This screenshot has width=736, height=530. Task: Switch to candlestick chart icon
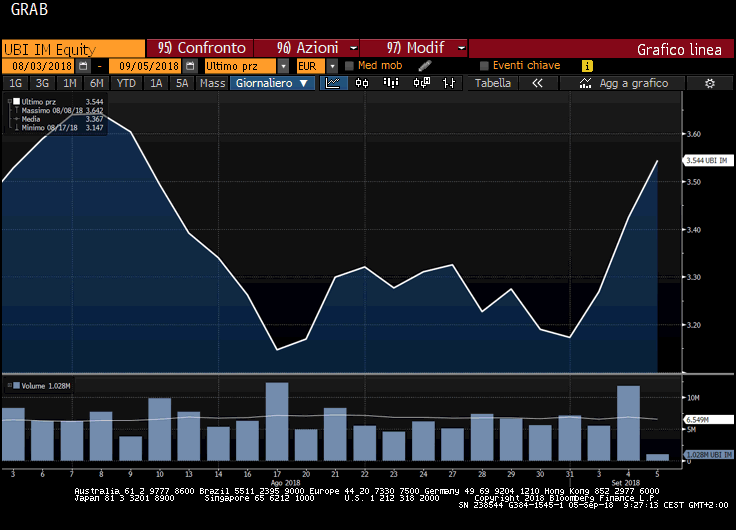pyautogui.click(x=361, y=83)
